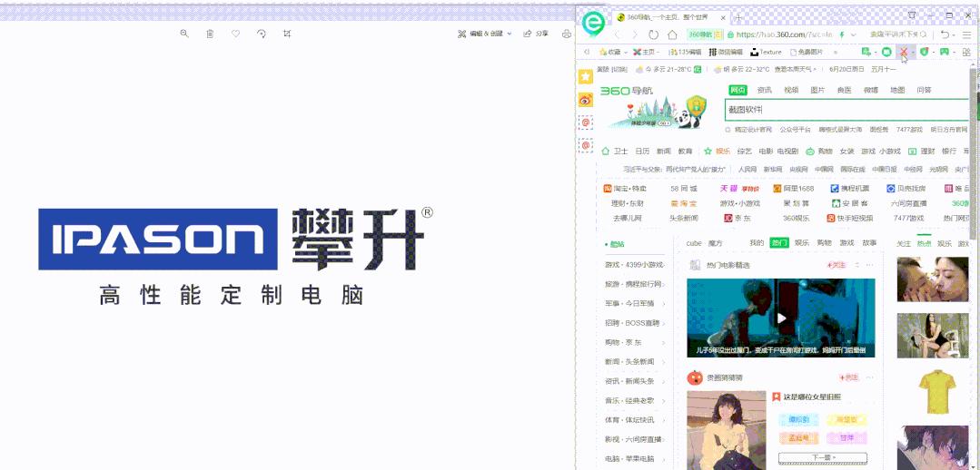Click the 360 browser logo icon
This screenshot has width=980, height=470.
tap(593, 24)
